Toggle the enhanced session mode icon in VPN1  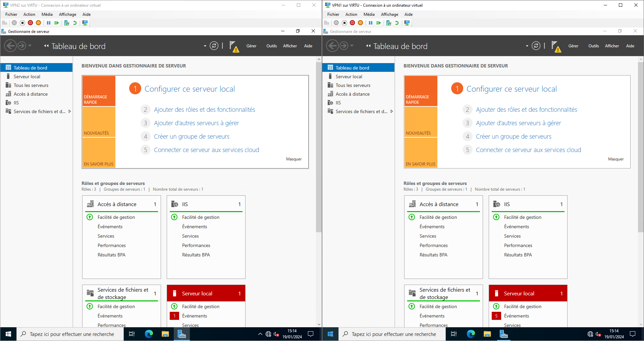point(407,23)
